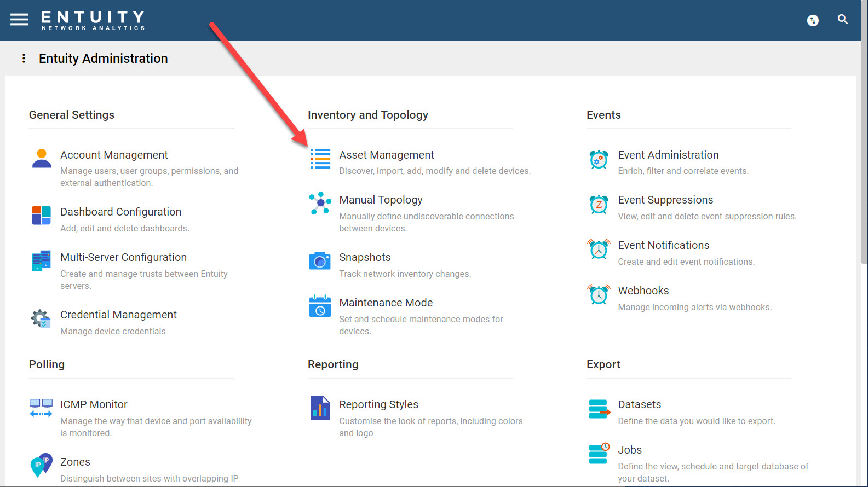Click the ICMP Monitor computers icon

pyautogui.click(x=41, y=408)
